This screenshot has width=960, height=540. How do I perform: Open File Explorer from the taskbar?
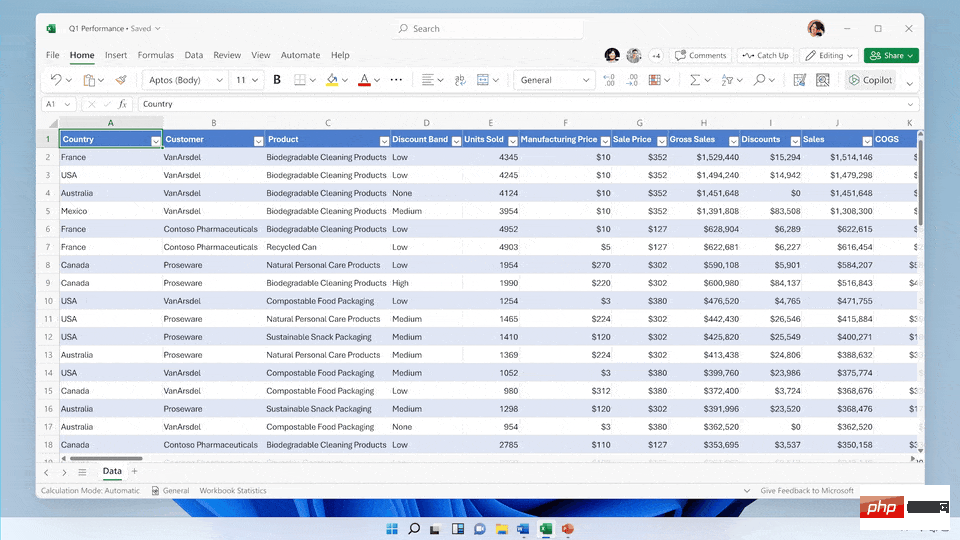pos(501,528)
